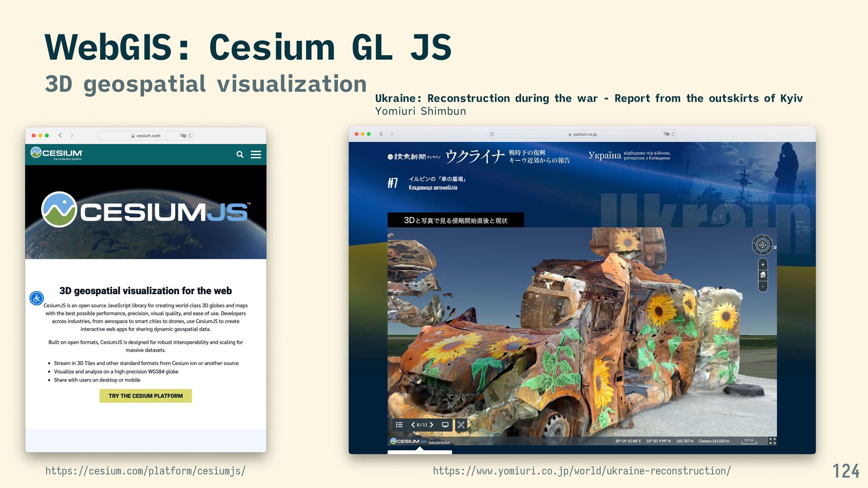868x488 pixels.
Task: Click the Cesium logo in header
Action: [x=57, y=154]
